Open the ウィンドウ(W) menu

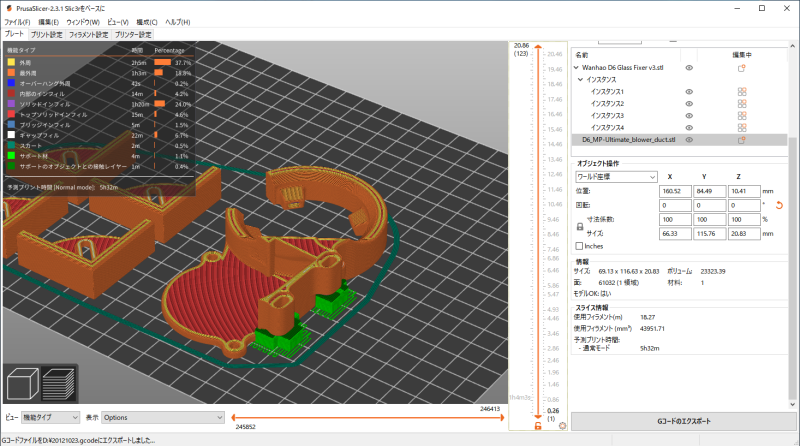tap(83, 22)
